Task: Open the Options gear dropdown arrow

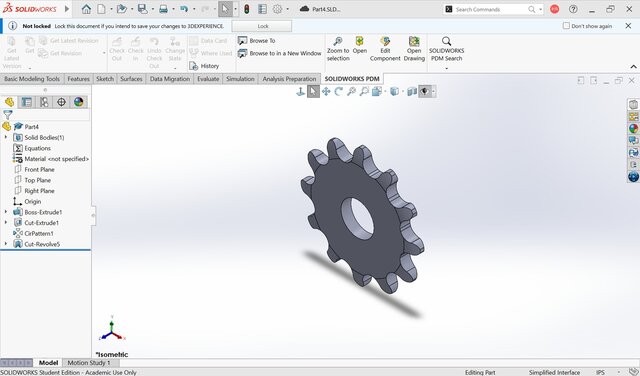Action: click(x=287, y=9)
